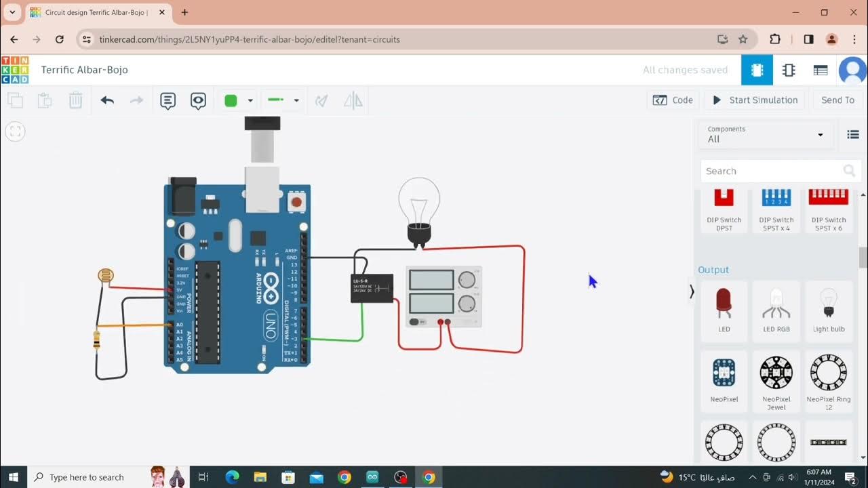The height and width of the screenshot is (488, 868).
Task: Click the Zoom to fit icon
Action: click(16, 131)
